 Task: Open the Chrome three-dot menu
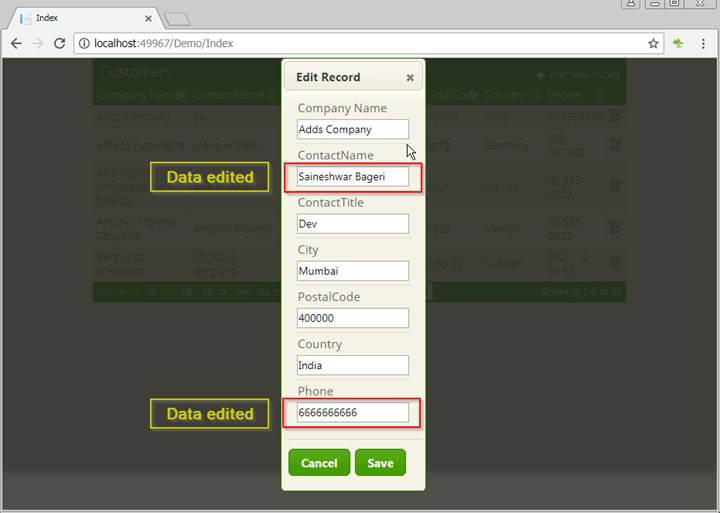[703, 43]
